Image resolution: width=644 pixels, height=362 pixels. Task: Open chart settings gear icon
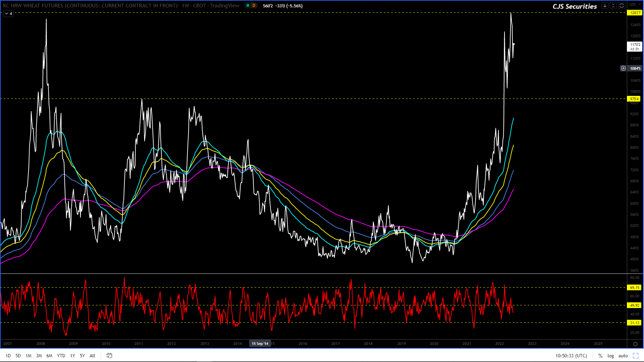635,344
